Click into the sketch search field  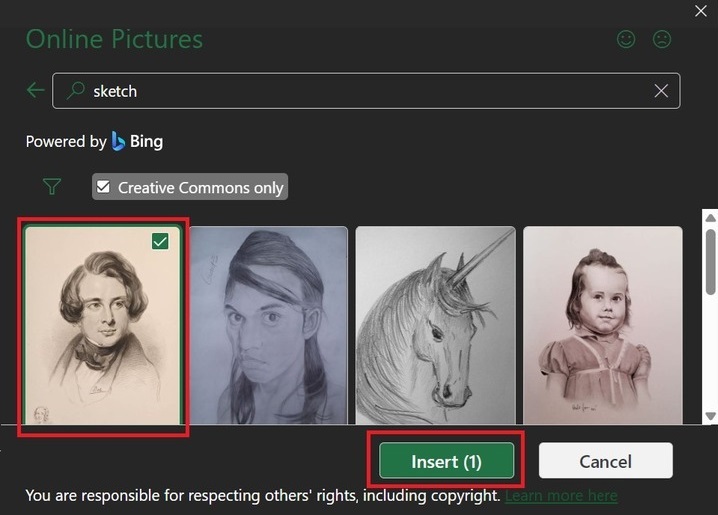click(x=360, y=91)
